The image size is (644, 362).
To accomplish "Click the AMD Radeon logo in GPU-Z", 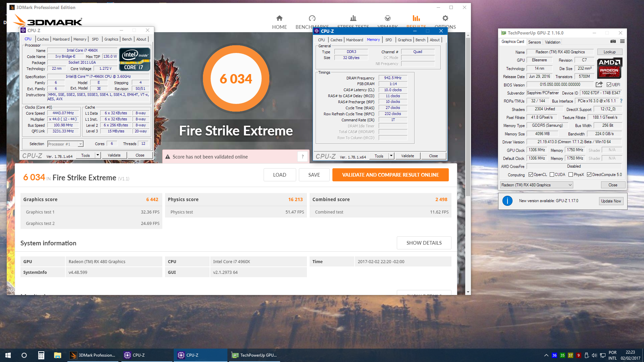I will (609, 68).
